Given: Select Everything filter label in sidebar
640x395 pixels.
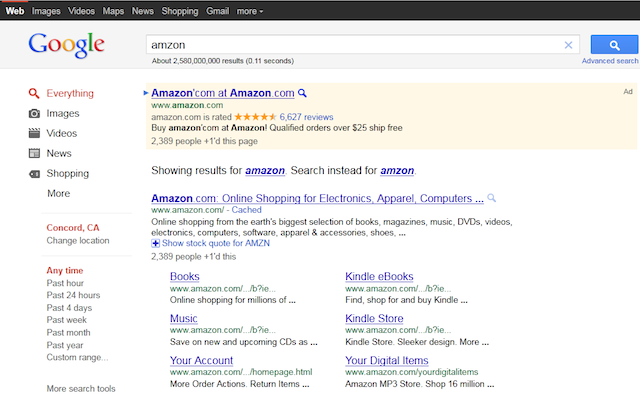Looking at the screenshot, I should pyautogui.click(x=70, y=93).
